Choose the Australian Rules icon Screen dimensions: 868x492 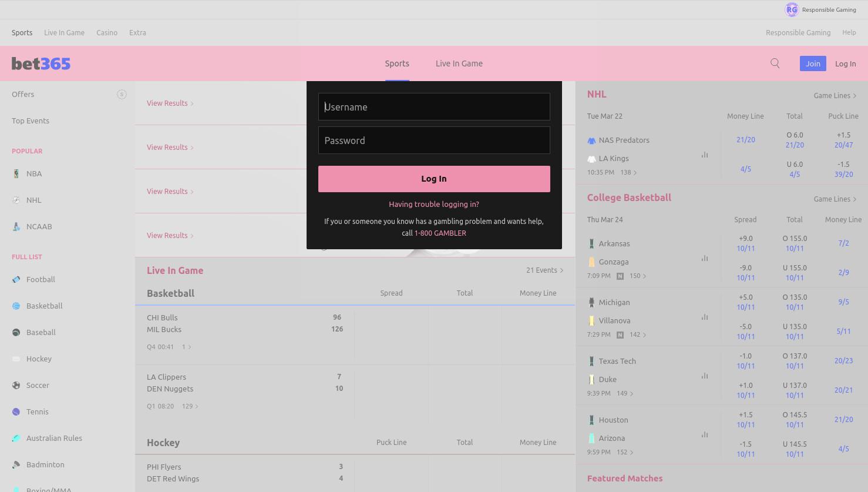(x=16, y=438)
